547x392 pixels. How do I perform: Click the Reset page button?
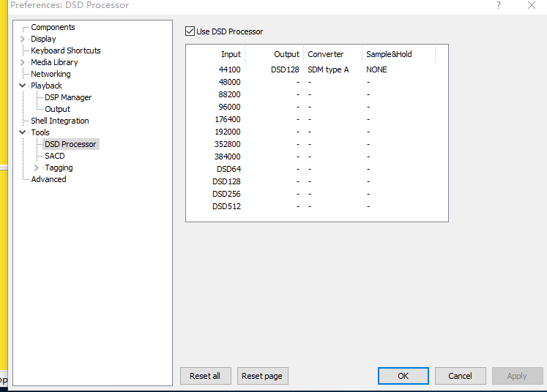(x=262, y=376)
